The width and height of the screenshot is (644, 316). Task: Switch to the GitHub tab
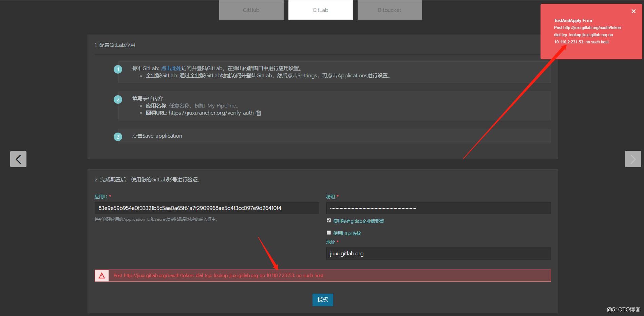tap(251, 10)
